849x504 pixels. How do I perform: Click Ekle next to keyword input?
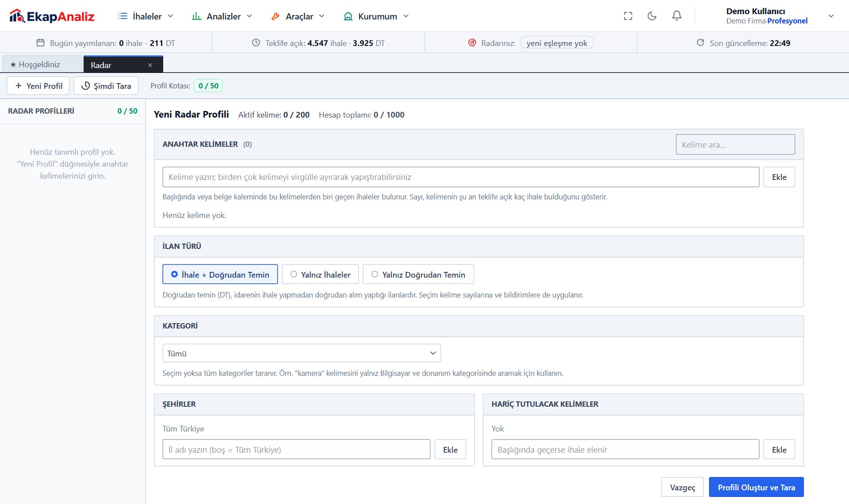[779, 177]
